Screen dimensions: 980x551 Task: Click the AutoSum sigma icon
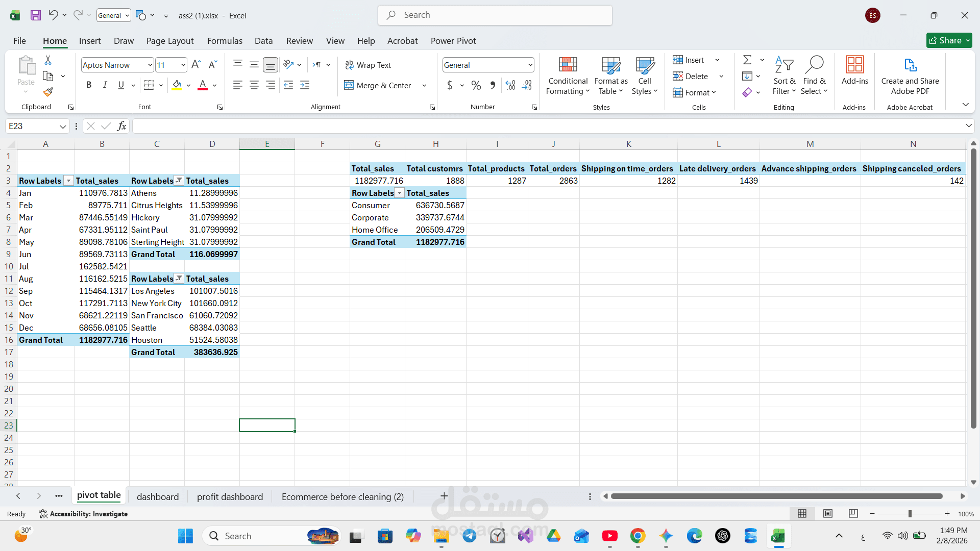point(747,60)
